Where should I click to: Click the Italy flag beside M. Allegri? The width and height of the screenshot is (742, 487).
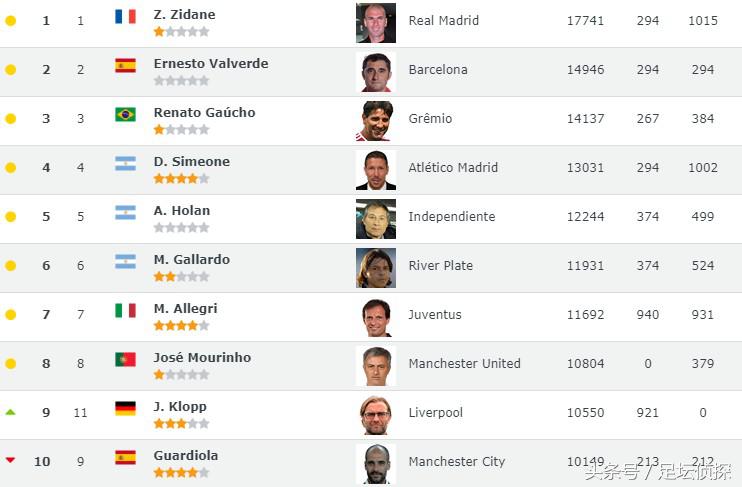(x=125, y=310)
